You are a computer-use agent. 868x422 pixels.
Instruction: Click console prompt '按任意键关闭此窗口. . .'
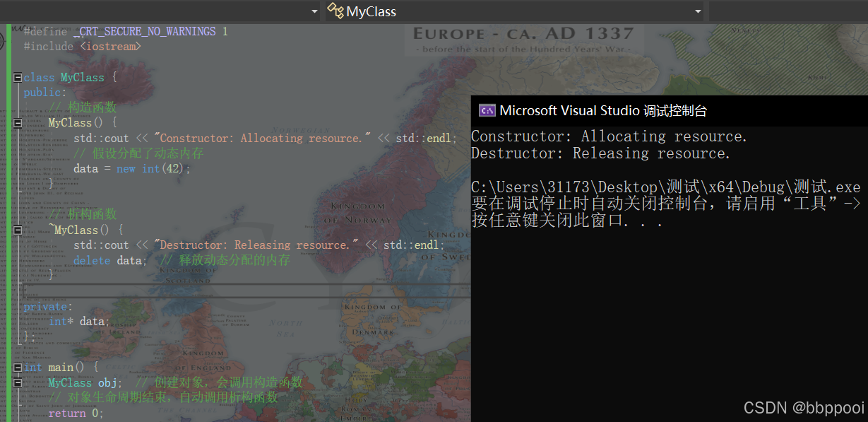pos(567,221)
